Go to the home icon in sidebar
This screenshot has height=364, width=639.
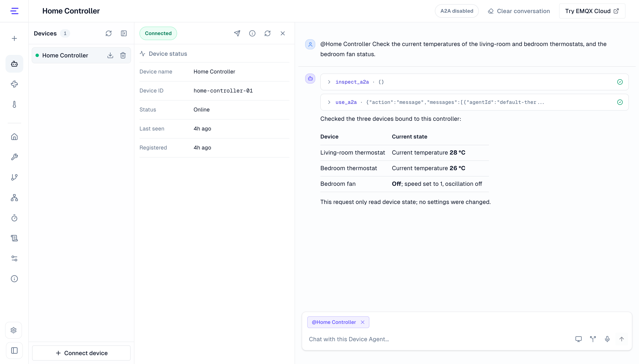tap(14, 137)
